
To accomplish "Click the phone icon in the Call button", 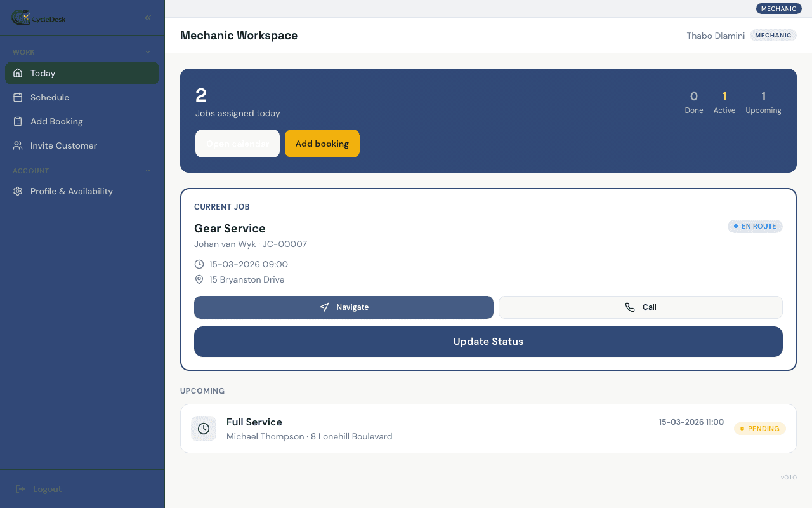I will click(x=629, y=307).
